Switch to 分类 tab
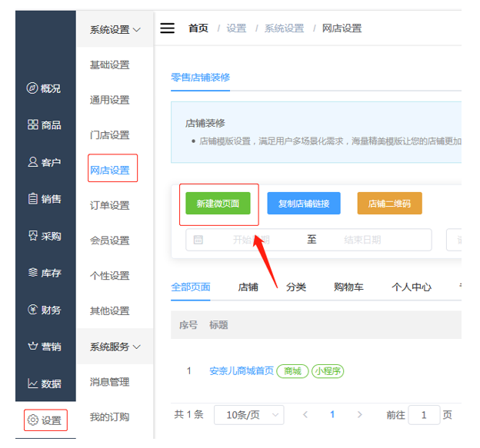The height and width of the screenshot is (448, 480). (x=296, y=287)
